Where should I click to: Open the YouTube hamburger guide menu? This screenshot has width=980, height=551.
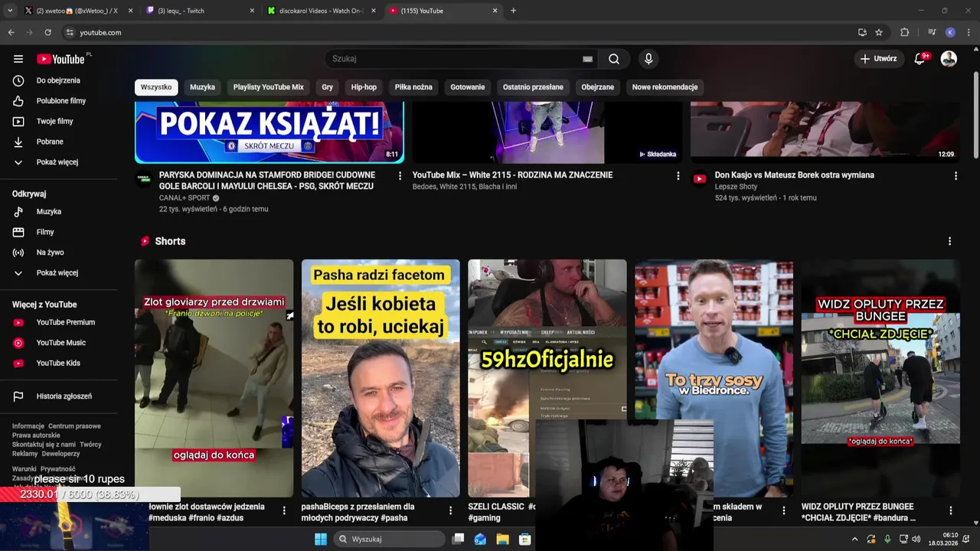click(18, 59)
